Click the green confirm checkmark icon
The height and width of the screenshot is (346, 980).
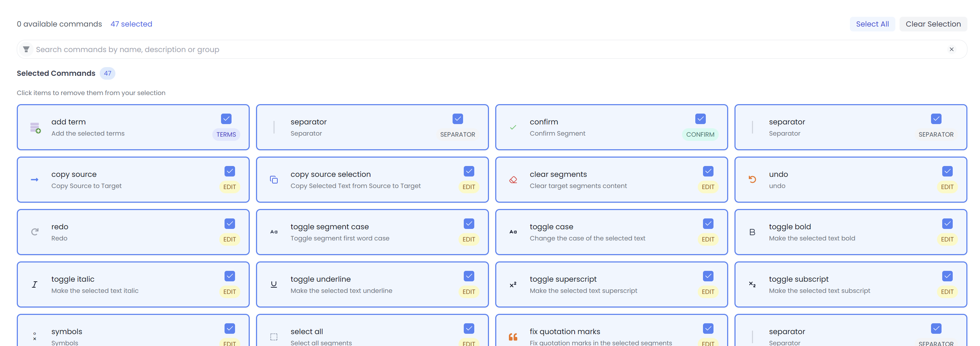pos(513,127)
